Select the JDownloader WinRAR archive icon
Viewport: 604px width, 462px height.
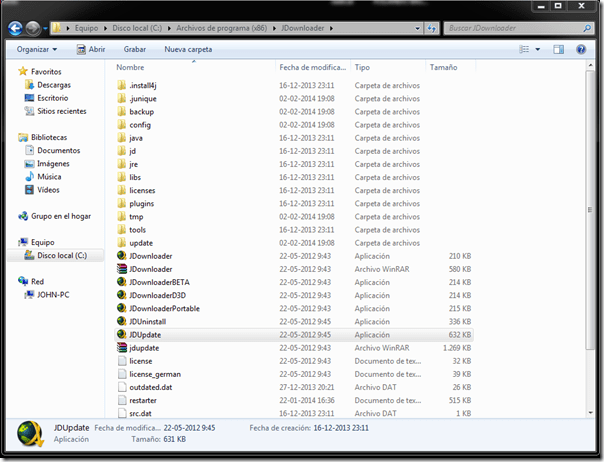coord(122,269)
